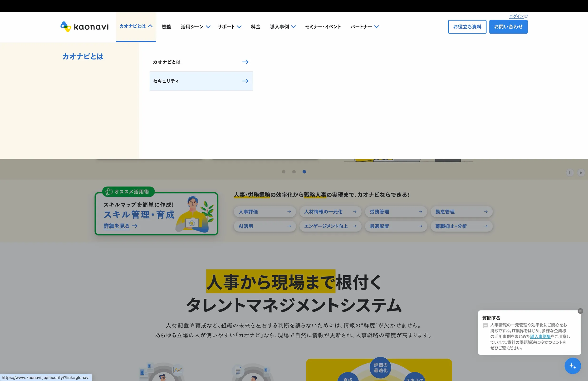Click the 導入事例集 link in chat popup
Screen dimensions: 588x381
click(540, 336)
